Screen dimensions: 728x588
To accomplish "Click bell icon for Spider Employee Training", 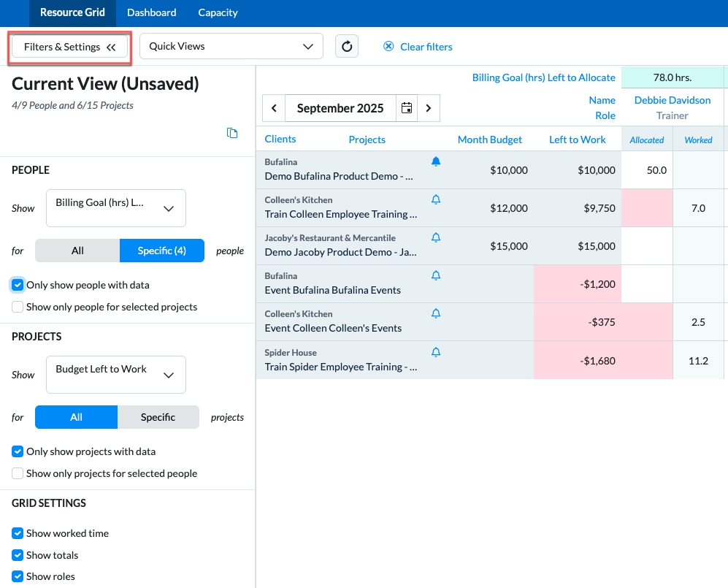I will [x=435, y=352].
